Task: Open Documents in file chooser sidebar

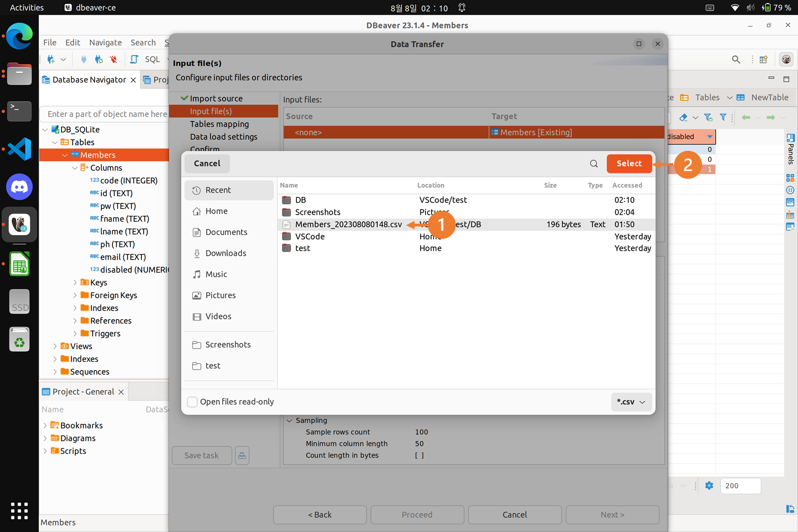Action: pos(229,232)
